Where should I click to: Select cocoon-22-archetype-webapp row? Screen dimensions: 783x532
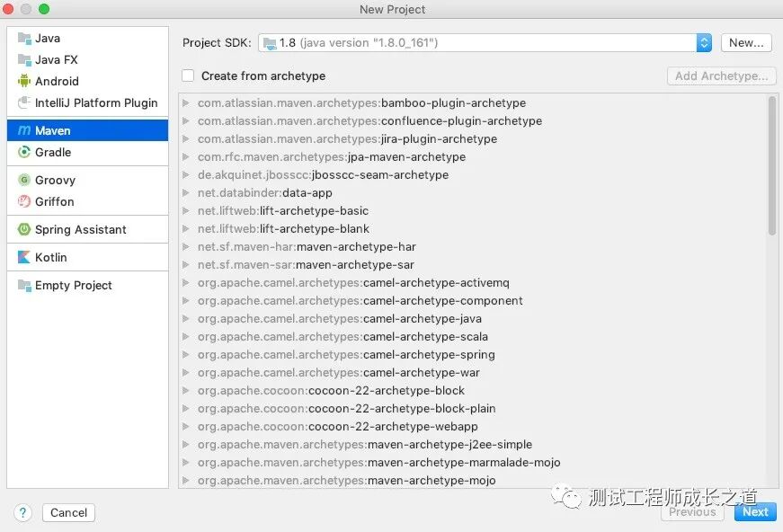click(474, 426)
